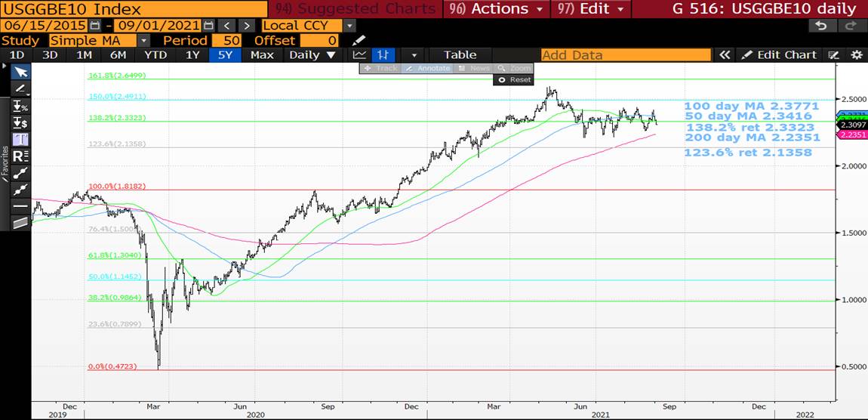Viewport: 868px width, 420px height.
Task: Select the 1Y time range tab
Action: (192, 55)
